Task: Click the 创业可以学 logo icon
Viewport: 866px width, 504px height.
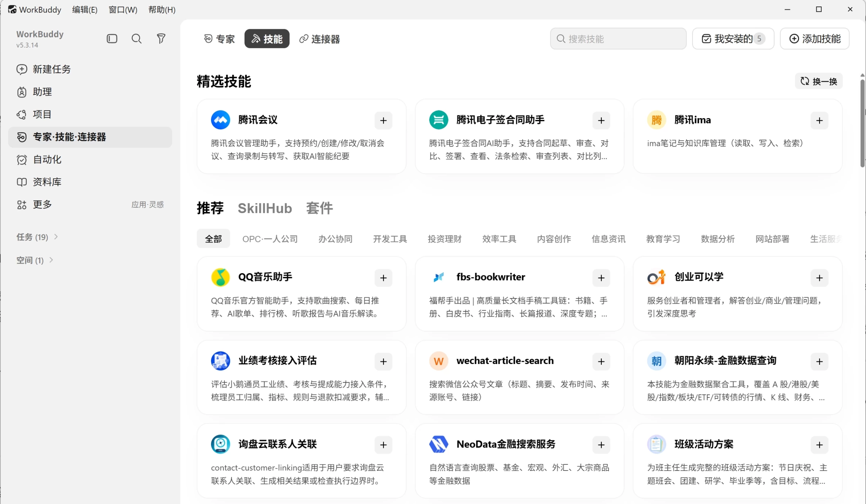Action: [x=656, y=277]
